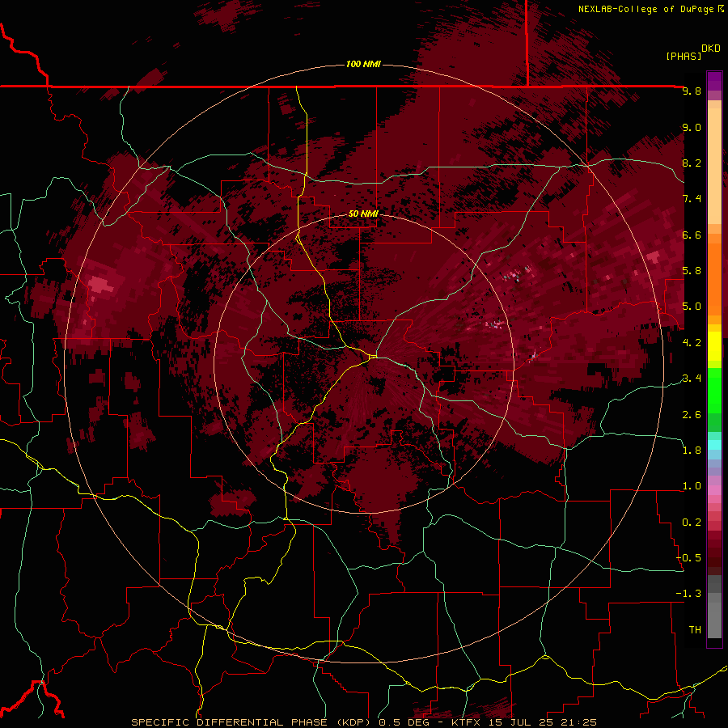Click the 50 NMI range ring label
728x728 pixels.
363,214
